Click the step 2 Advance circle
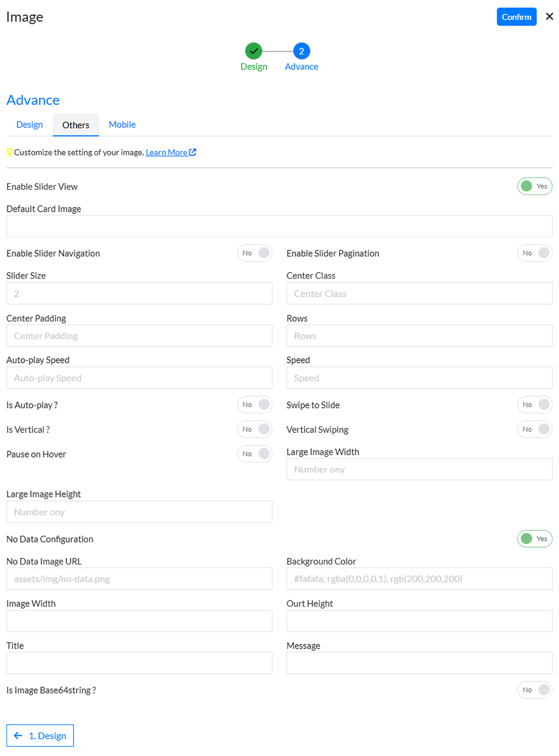The height and width of the screenshot is (756, 559). (301, 51)
